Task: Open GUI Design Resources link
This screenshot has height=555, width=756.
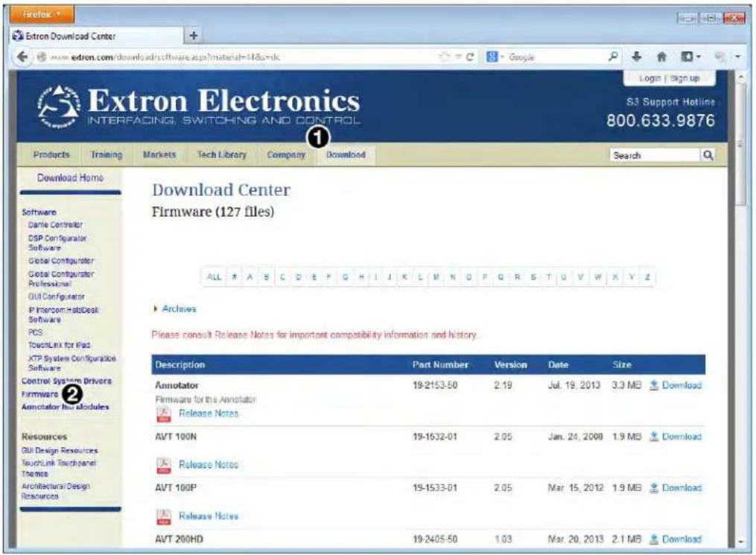Action: [60, 451]
